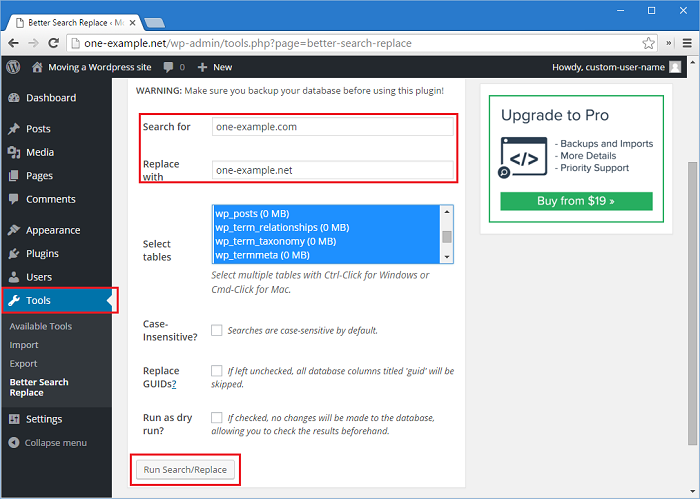Viewport: 700px width, 499px height.
Task: Click Collapse menu text
Action: pos(56,443)
